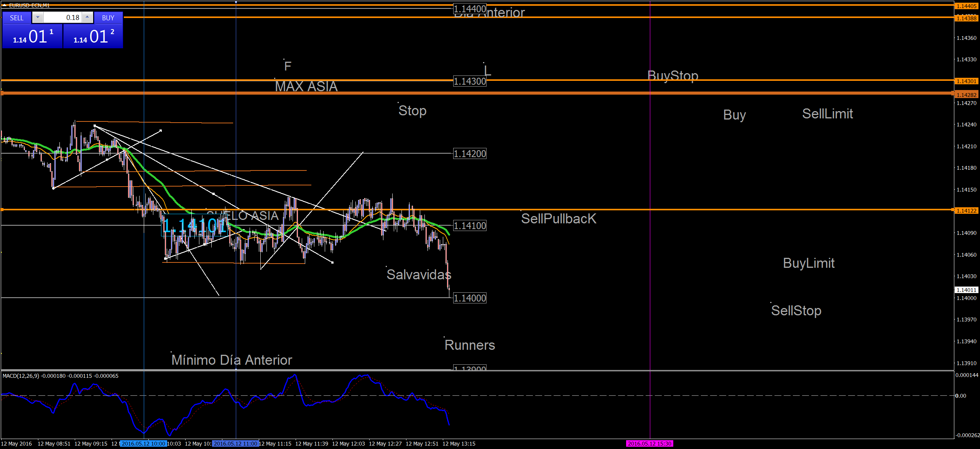Click the 1.14200 price level tag
Image resolution: width=980 pixels, height=449 pixels.
click(x=470, y=154)
